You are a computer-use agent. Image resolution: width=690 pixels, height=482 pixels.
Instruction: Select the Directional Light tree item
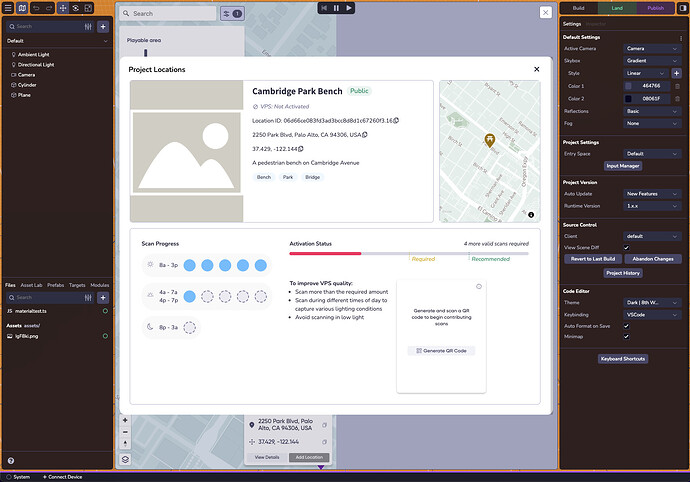point(36,65)
